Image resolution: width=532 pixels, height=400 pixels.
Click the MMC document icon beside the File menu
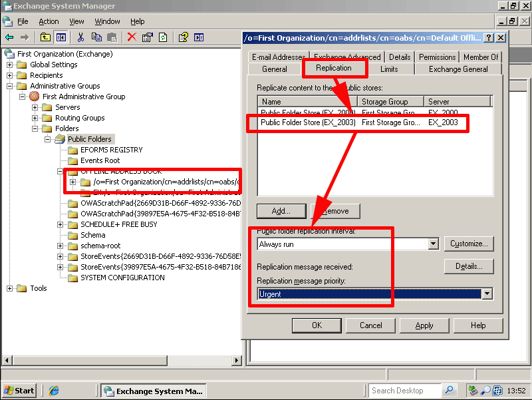pyautogui.click(x=7, y=21)
